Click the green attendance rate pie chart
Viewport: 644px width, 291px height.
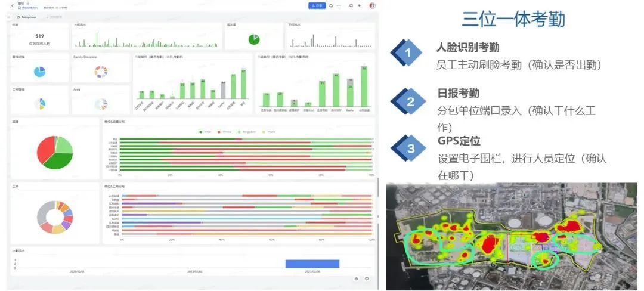point(254,39)
